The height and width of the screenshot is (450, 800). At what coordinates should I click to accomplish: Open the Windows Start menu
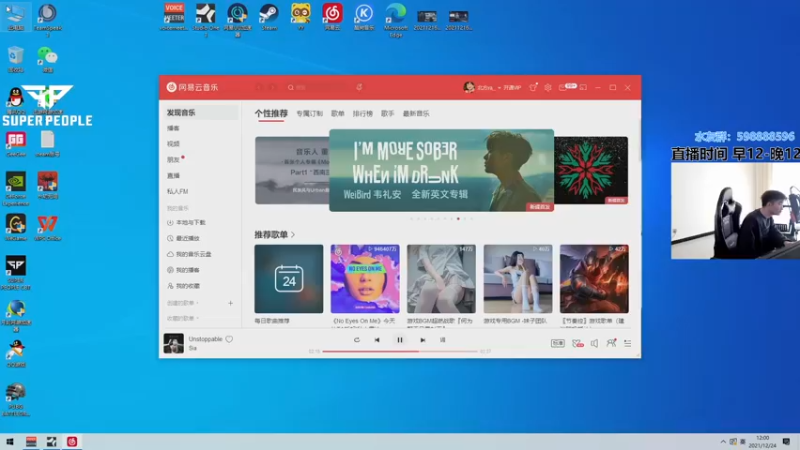(x=10, y=442)
